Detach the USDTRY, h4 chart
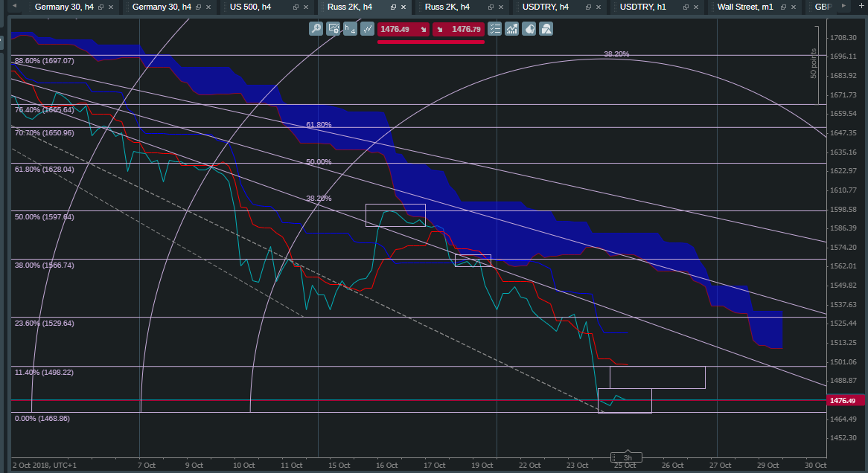This screenshot has width=868, height=473. coord(588,7)
